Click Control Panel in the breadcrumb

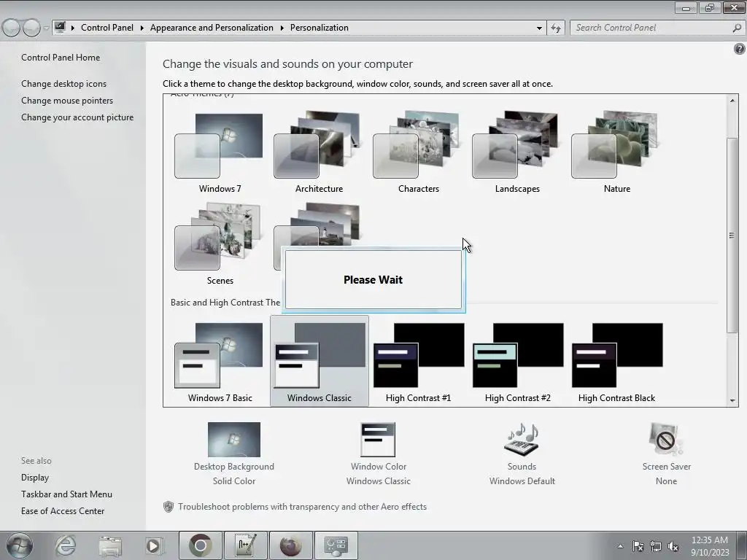coord(107,28)
